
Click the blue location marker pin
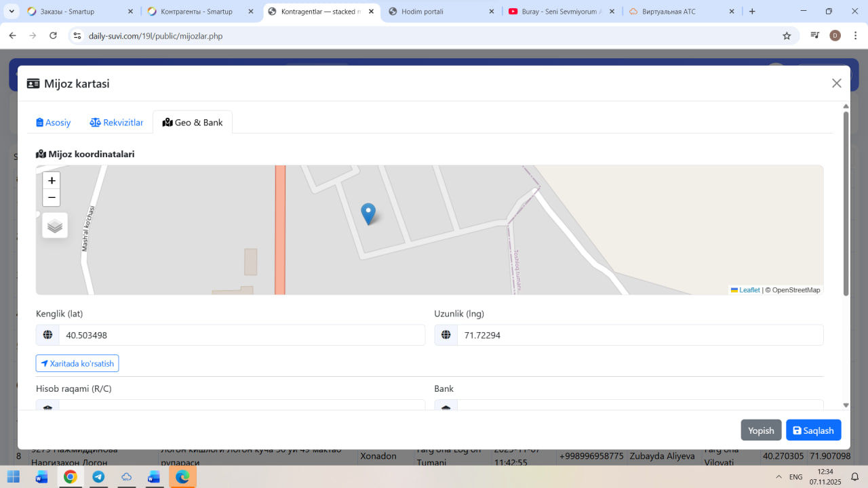368,213
